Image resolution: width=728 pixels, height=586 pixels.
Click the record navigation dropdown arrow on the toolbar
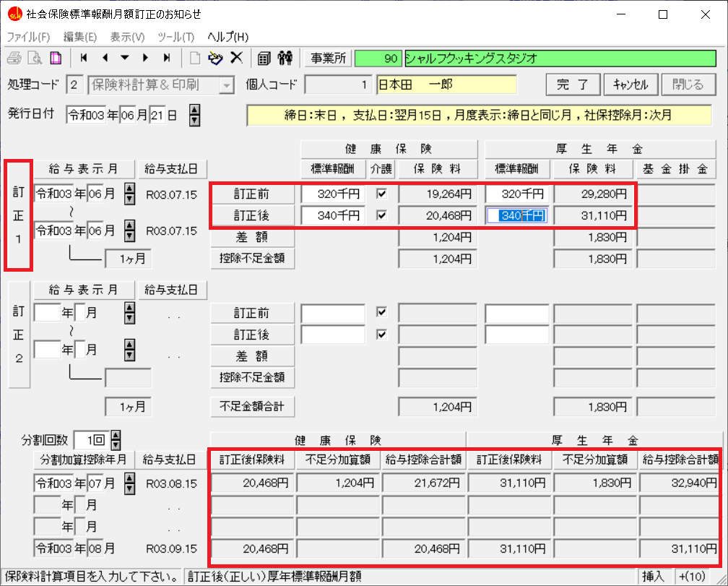(x=125, y=58)
